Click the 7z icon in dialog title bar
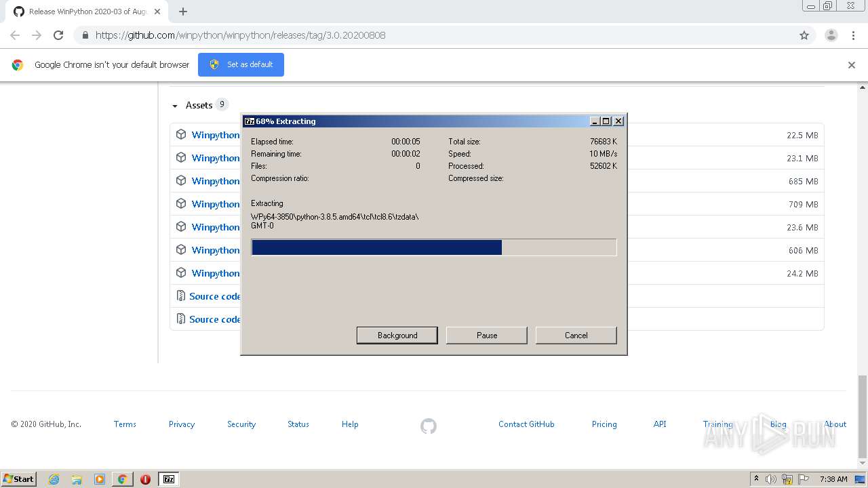 (x=249, y=121)
